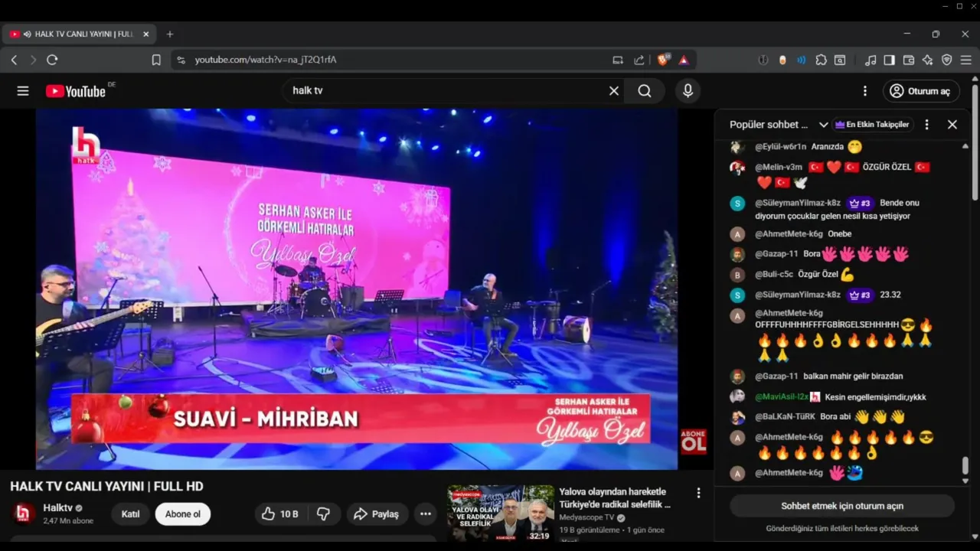Share the video with Paylaş
The image size is (980, 551).
(x=377, y=514)
